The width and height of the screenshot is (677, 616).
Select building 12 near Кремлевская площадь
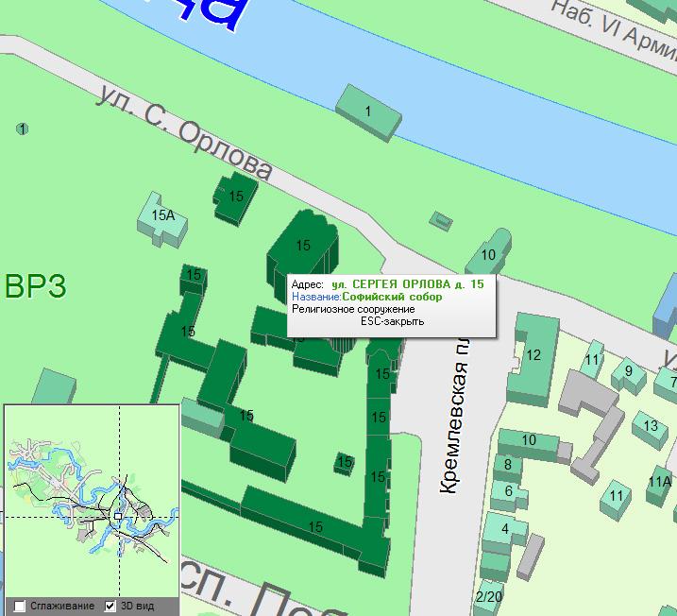click(533, 355)
